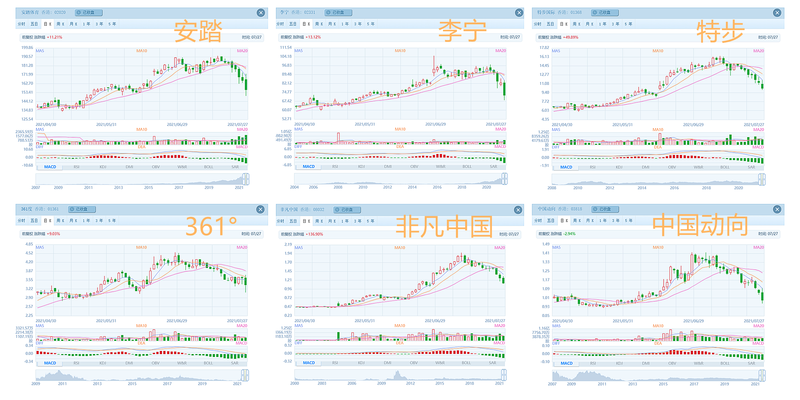Select RSI indicator in 特步国际 panel
800x400 pixels.
pyautogui.click(x=592, y=166)
